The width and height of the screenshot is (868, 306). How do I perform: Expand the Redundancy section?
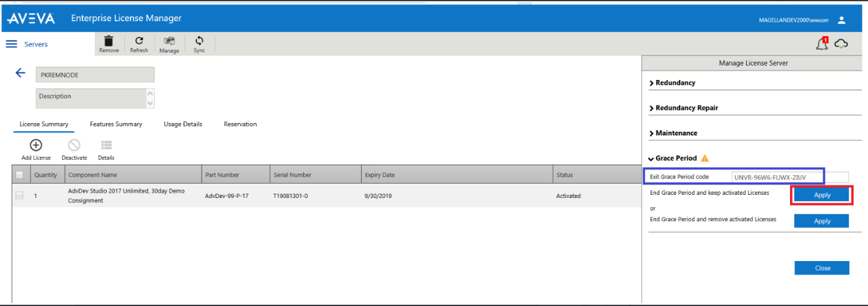(672, 82)
